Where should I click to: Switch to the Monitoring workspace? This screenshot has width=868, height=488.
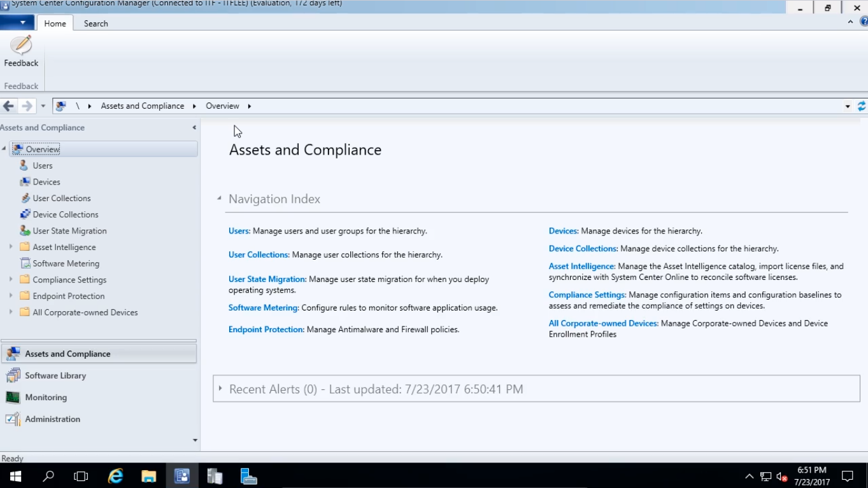pos(46,398)
